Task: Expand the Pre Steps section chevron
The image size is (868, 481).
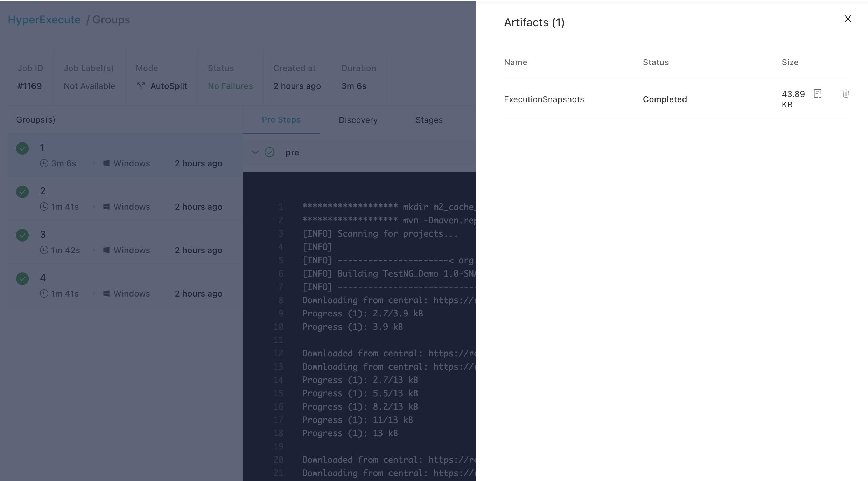Action: (254, 153)
